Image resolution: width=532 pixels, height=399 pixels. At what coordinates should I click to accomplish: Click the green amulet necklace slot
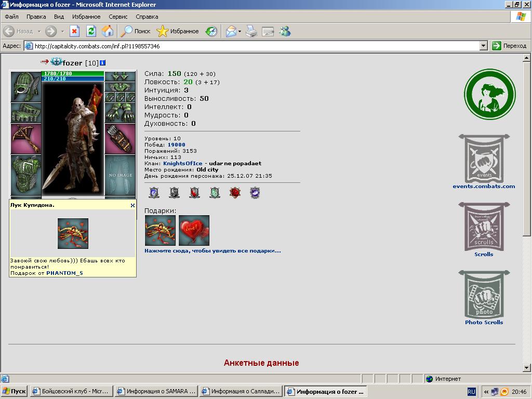point(120,87)
